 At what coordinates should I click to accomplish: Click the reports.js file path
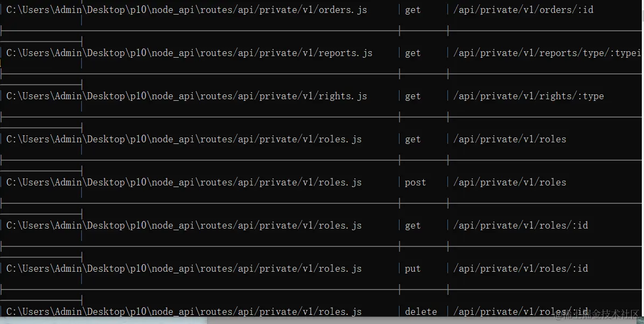[x=190, y=53]
